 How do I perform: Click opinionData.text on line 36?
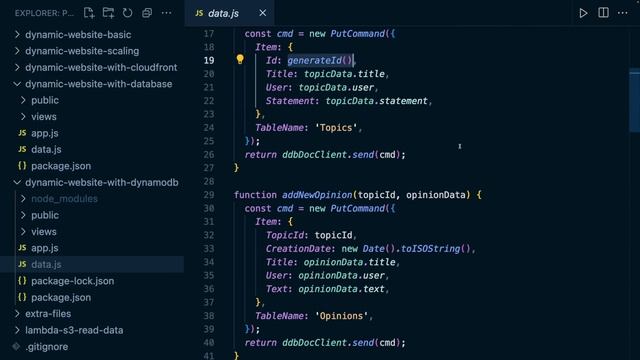tap(341, 289)
